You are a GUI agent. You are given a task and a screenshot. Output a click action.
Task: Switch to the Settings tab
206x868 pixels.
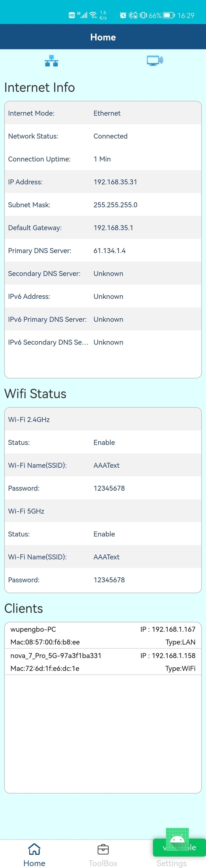click(x=171, y=863)
